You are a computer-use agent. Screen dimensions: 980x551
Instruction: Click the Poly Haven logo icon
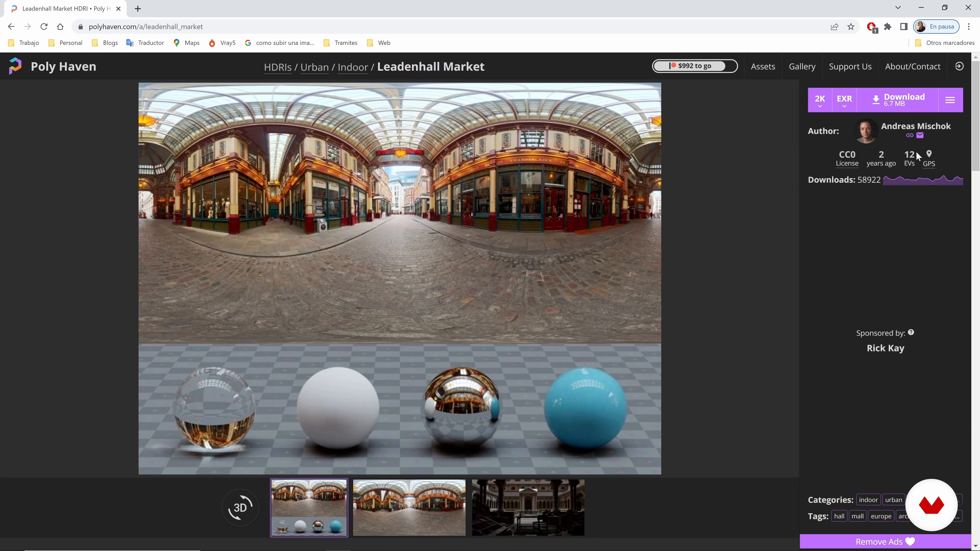(x=15, y=66)
